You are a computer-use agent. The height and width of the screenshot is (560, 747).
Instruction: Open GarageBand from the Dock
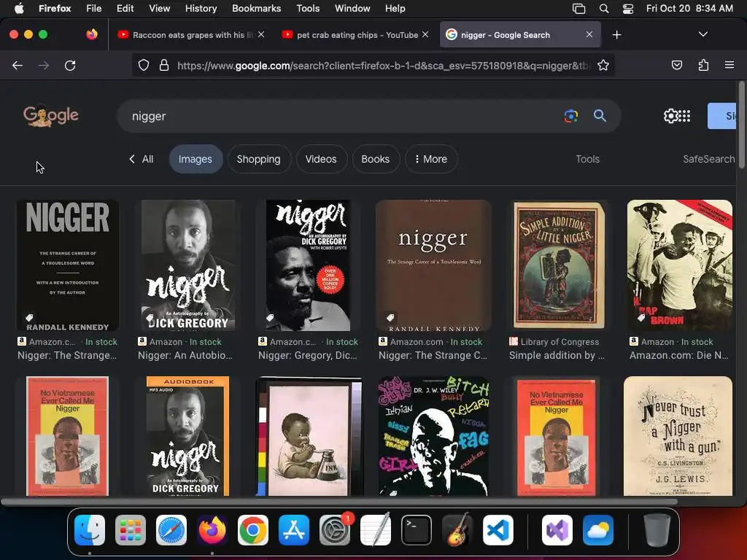point(457,529)
